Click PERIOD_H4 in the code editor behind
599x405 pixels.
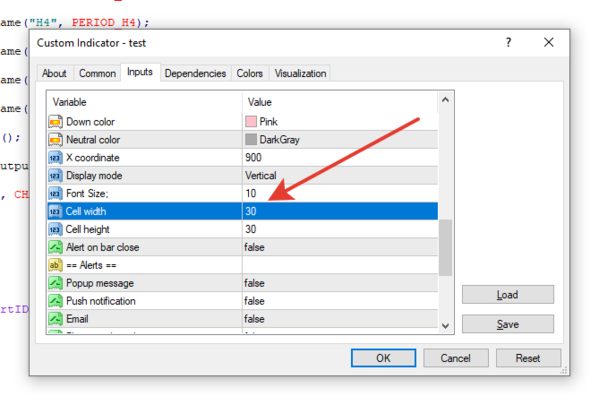(x=104, y=22)
